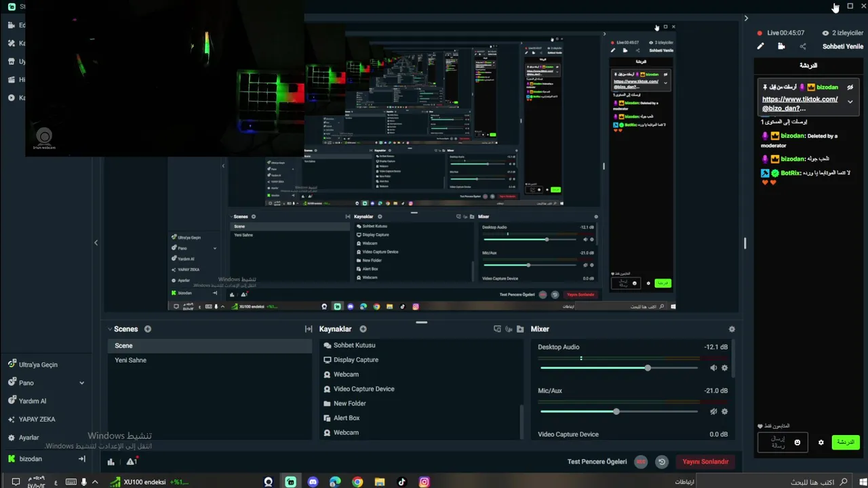Open Microsoft Edge from the taskbar

(x=335, y=482)
